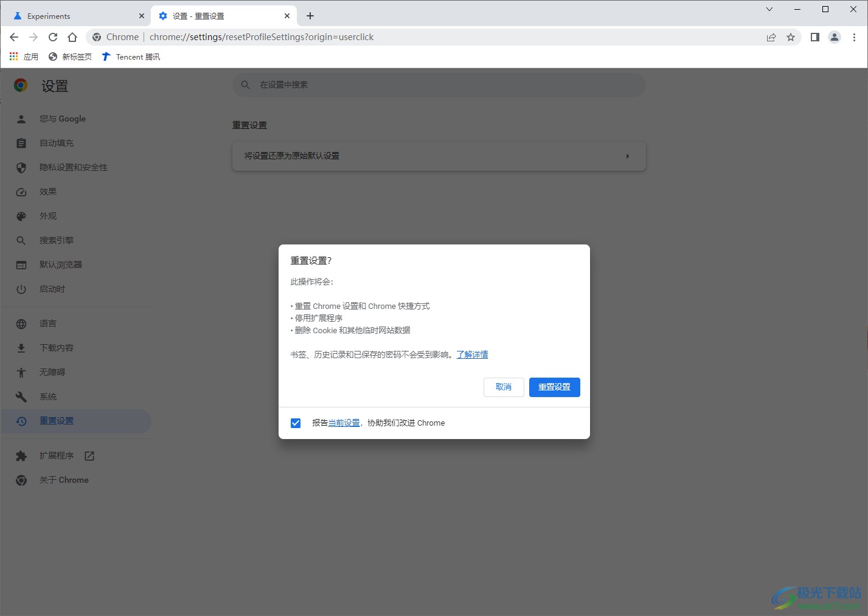Screen dimensions: 868x616
Task: Click the back navigation arrow
Action: tap(14, 37)
